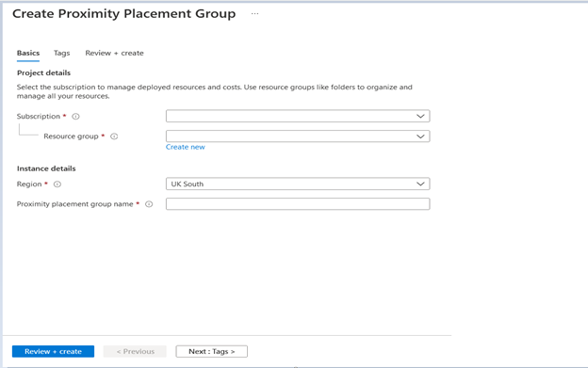Viewport: 588px width, 368px height.
Task: Select the Instance details heading text
Action: tap(46, 168)
